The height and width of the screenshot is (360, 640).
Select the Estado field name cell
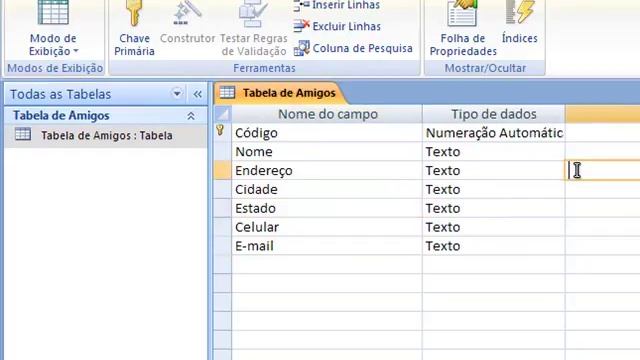click(x=327, y=208)
